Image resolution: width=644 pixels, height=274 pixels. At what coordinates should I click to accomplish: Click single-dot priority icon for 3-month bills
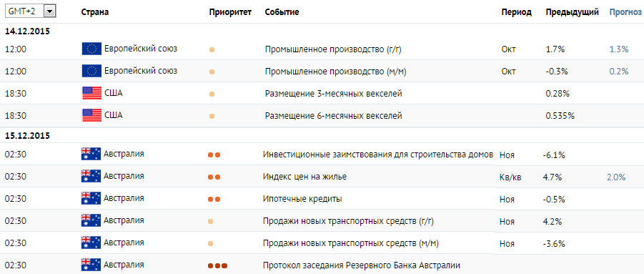[212, 94]
